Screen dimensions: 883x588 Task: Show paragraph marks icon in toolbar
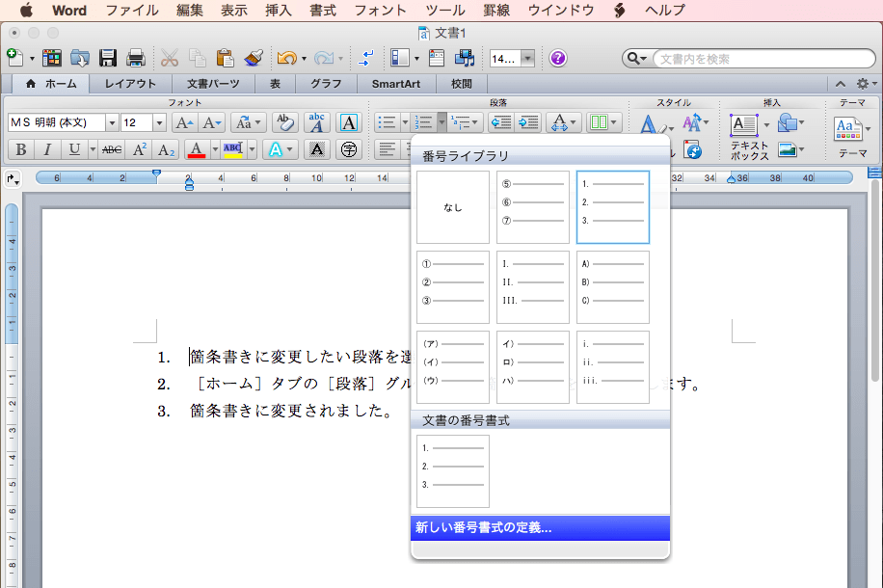tap(366, 58)
